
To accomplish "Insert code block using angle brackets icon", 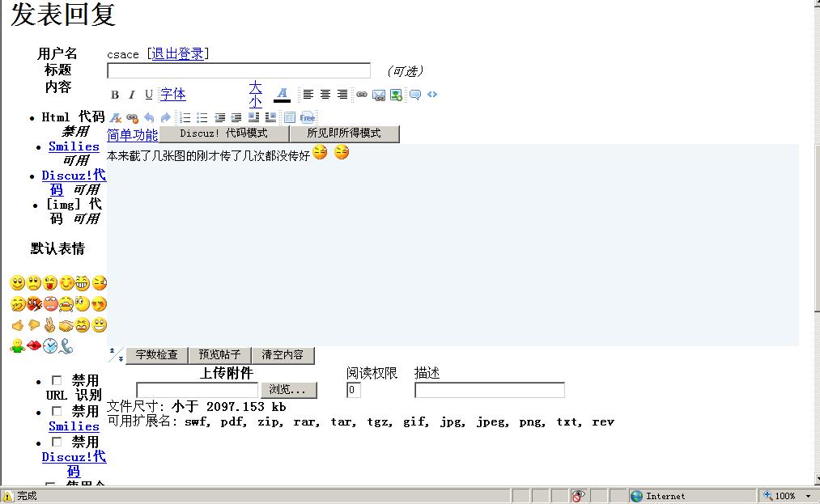I will point(432,95).
